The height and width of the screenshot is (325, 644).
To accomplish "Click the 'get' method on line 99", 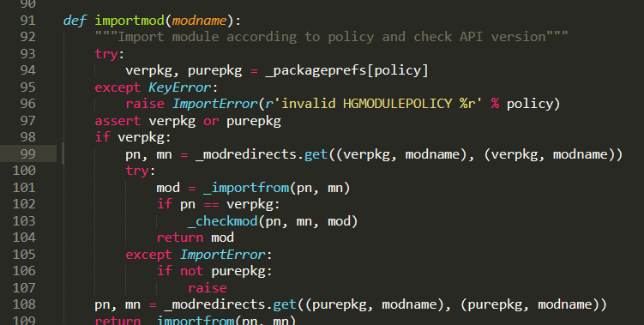I will pyautogui.click(x=316, y=155).
